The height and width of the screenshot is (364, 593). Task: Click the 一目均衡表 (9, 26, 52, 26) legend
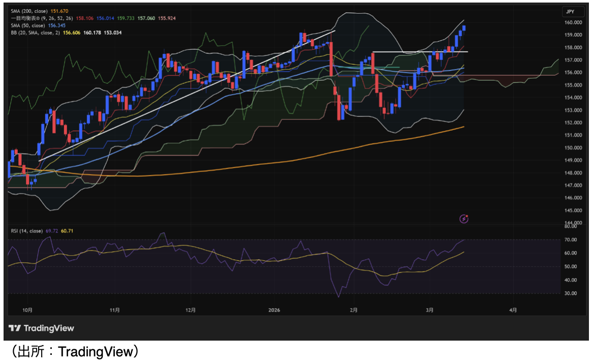[x=42, y=18]
